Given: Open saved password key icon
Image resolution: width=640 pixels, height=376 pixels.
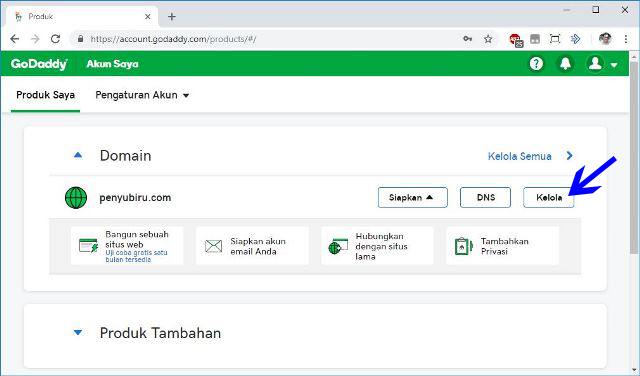Looking at the screenshot, I should [x=468, y=39].
